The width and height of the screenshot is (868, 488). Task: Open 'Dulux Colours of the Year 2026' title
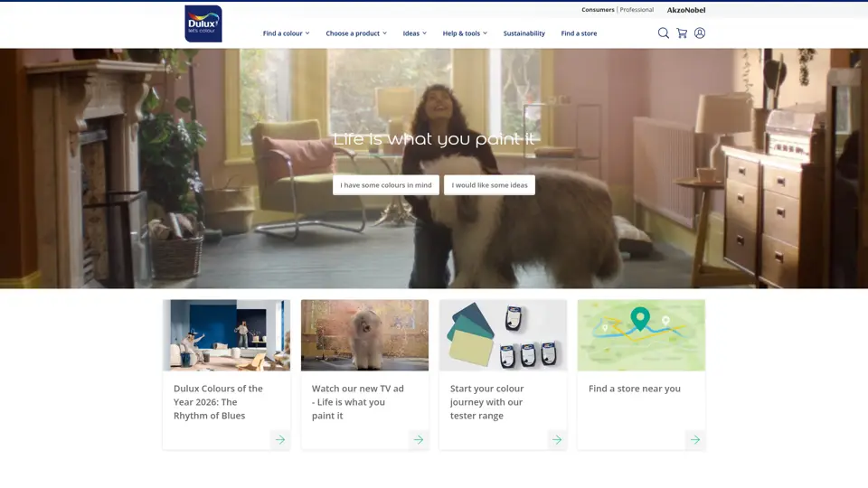click(x=218, y=401)
